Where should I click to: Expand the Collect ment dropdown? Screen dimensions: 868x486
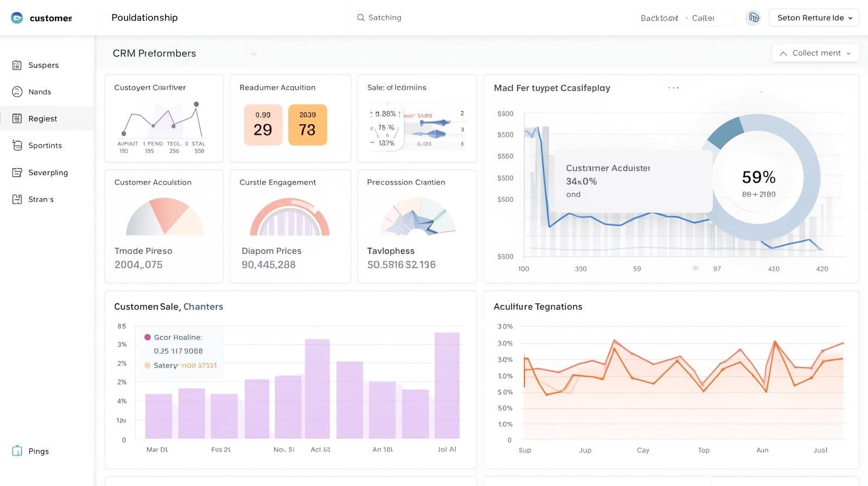(x=816, y=53)
